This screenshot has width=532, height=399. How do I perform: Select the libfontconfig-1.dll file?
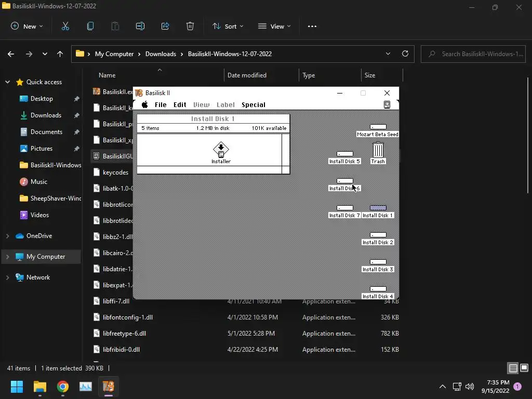pyautogui.click(x=128, y=317)
